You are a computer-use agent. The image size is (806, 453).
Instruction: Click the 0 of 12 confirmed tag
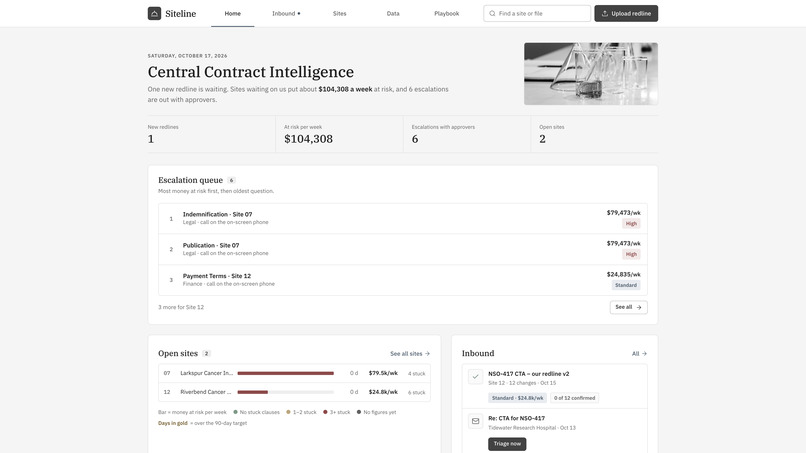point(574,398)
